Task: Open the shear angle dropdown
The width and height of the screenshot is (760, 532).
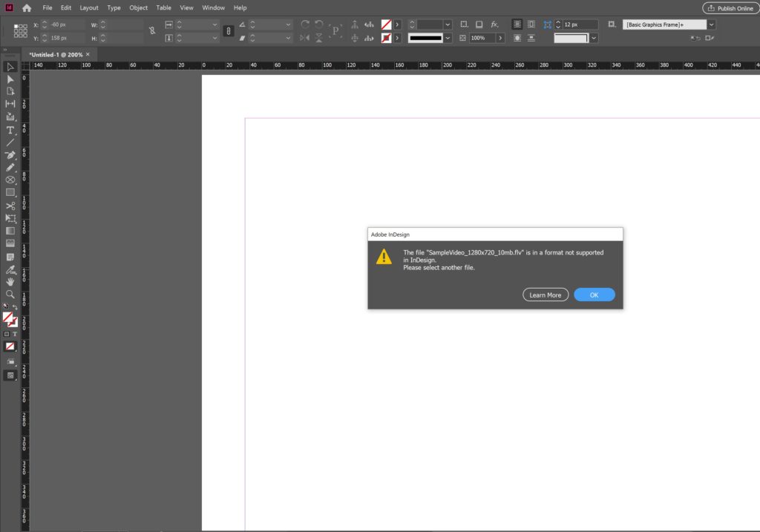Action: 288,38
